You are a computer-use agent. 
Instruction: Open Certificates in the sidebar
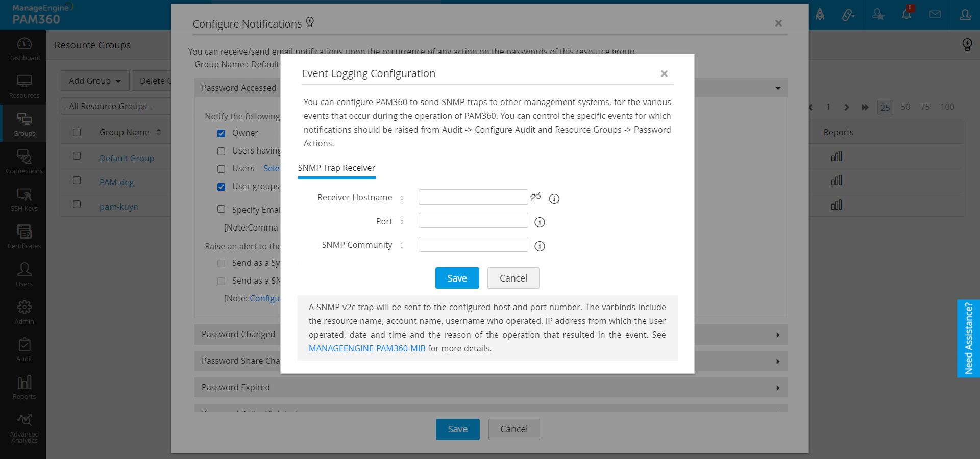[x=24, y=237]
